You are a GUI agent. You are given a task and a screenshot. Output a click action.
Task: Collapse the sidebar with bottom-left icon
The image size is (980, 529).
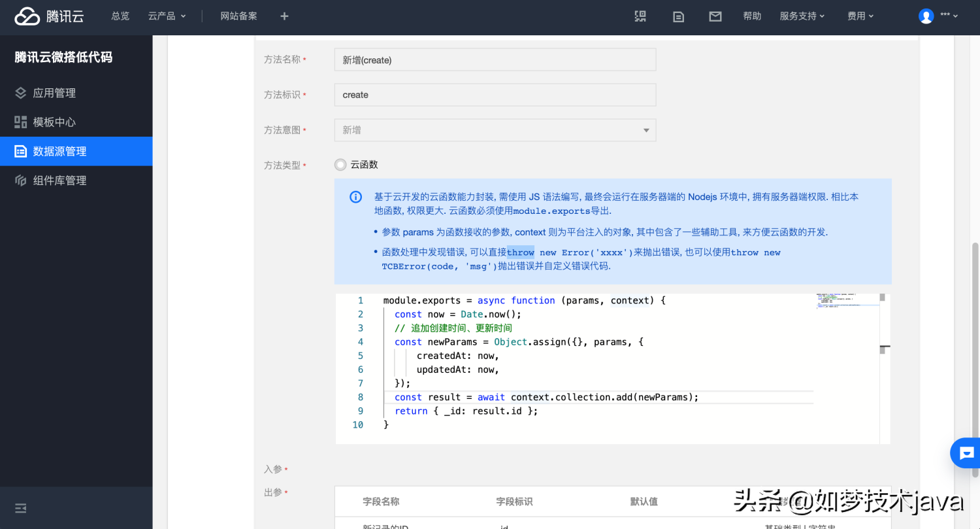coord(21,508)
